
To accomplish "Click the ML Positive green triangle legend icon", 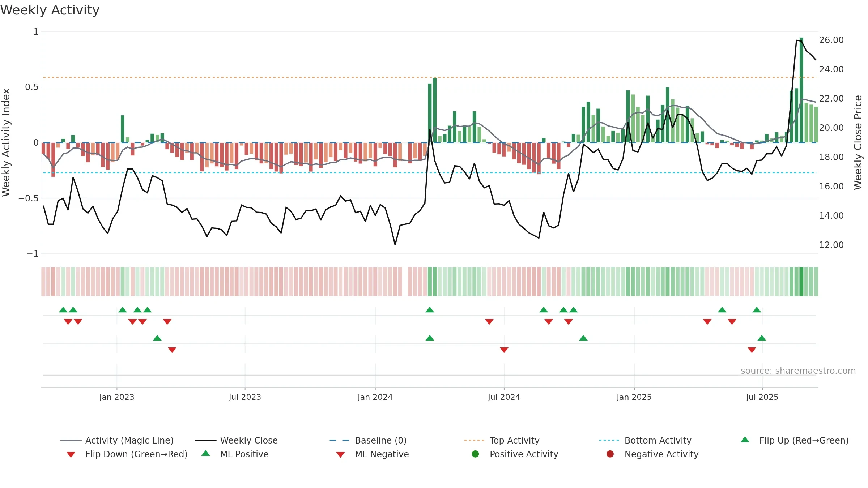I will [x=206, y=453].
